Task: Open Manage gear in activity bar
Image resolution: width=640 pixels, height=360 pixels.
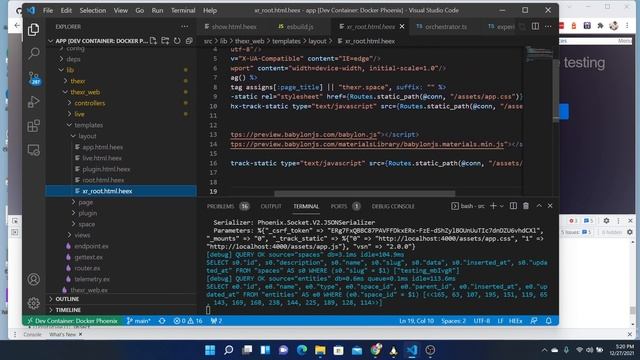Action: pyautogui.click(x=33, y=303)
